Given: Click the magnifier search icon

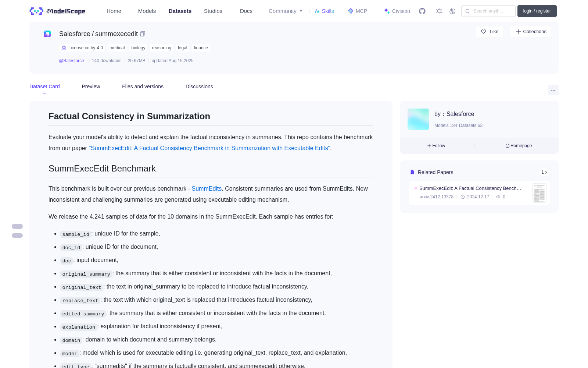Looking at the screenshot, I should tap(467, 11).
